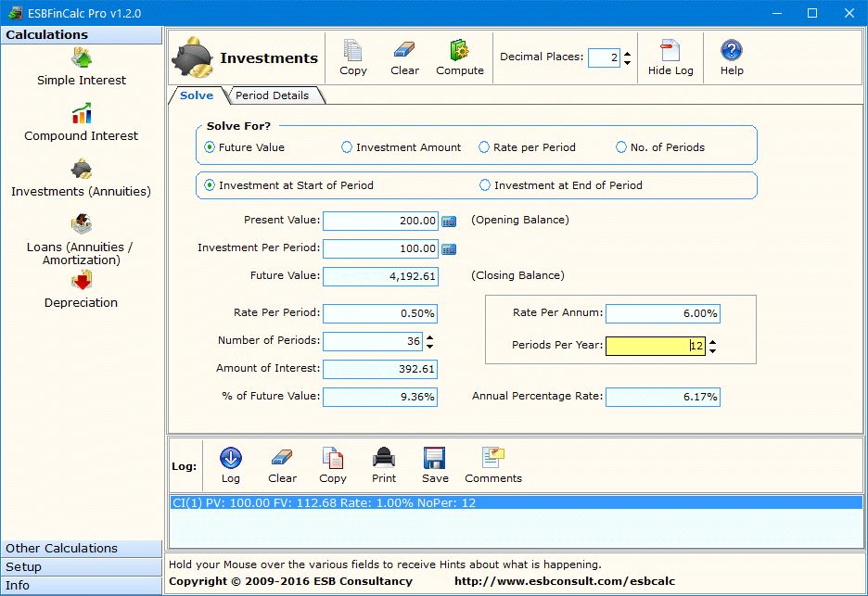Viewport: 868px width, 596px height.
Task: Select log entry CI(1) PV: 100.00
Action: click(x=516, y=503)
